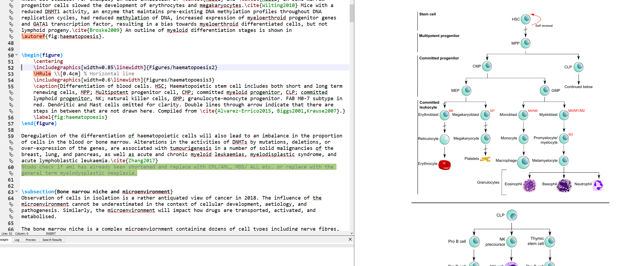Click the Zhang2017 citation key
This screenshot has height=266, width=644.
coord(142,160)
